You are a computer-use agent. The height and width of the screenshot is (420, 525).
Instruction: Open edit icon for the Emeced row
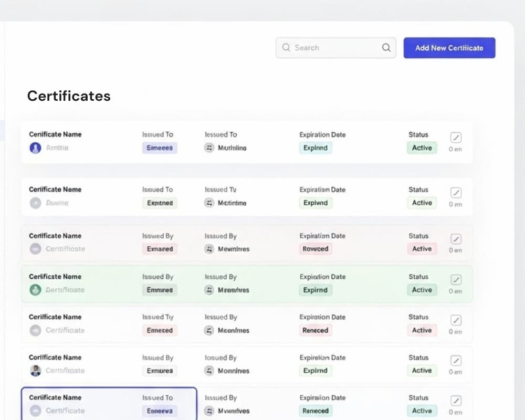click(x=456, y=320)
